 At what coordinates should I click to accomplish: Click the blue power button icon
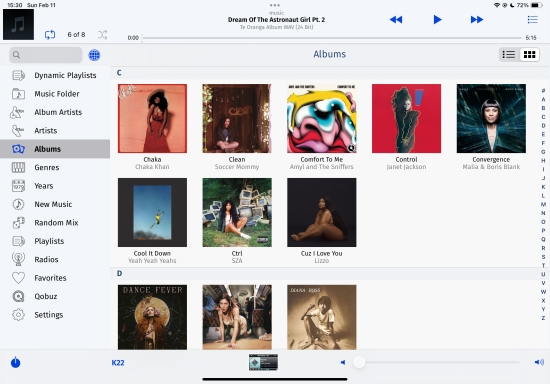click(15, 362)
